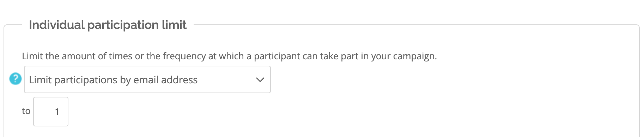Focus the participation limit number field

pyautogui.click(x=51, y=112)
